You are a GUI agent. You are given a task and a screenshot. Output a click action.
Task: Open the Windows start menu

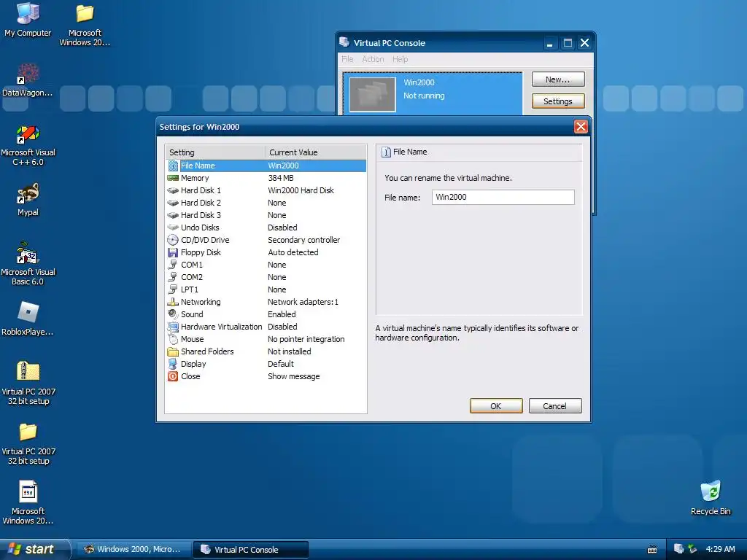tap(34, 549)
